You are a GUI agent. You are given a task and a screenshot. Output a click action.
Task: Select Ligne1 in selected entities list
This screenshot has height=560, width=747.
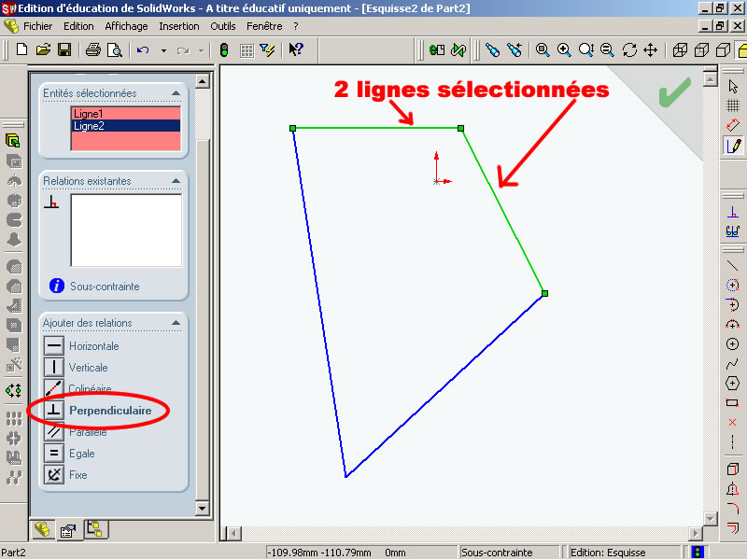tap(126, 113)
